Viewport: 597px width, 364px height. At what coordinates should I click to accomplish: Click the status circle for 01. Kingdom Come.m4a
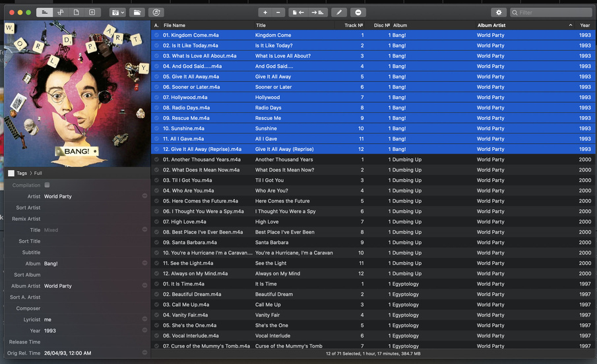156,35
